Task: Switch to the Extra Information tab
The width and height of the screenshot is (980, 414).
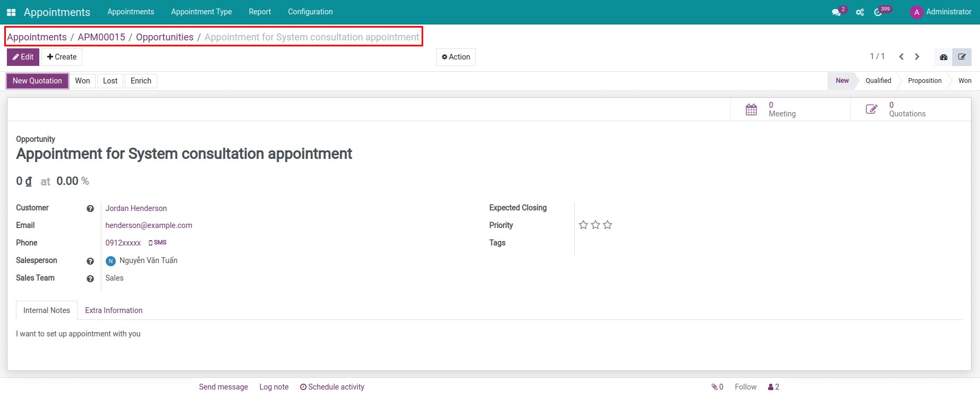Action: pos(114,310)
